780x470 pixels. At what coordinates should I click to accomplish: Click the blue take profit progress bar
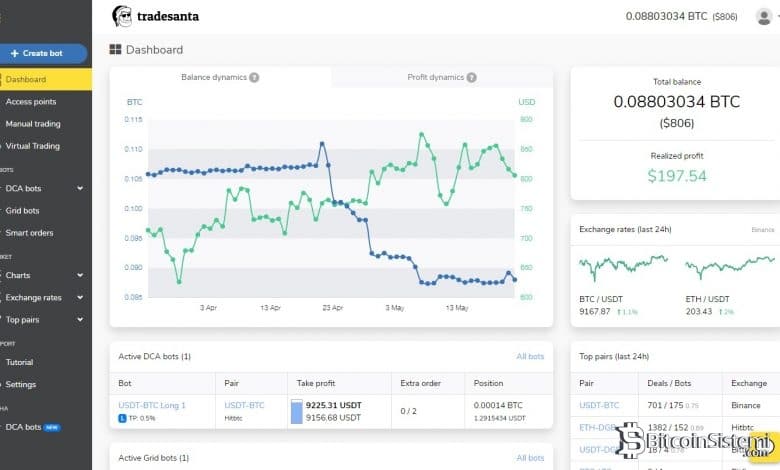coord(295,411)
